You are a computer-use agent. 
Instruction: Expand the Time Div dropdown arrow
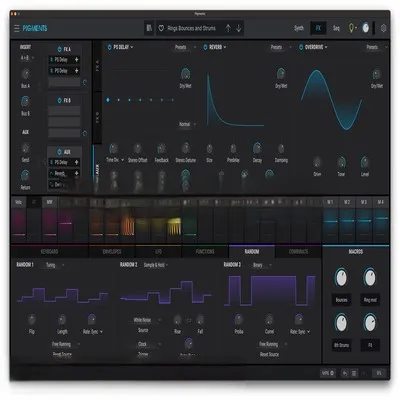(122, 160)
